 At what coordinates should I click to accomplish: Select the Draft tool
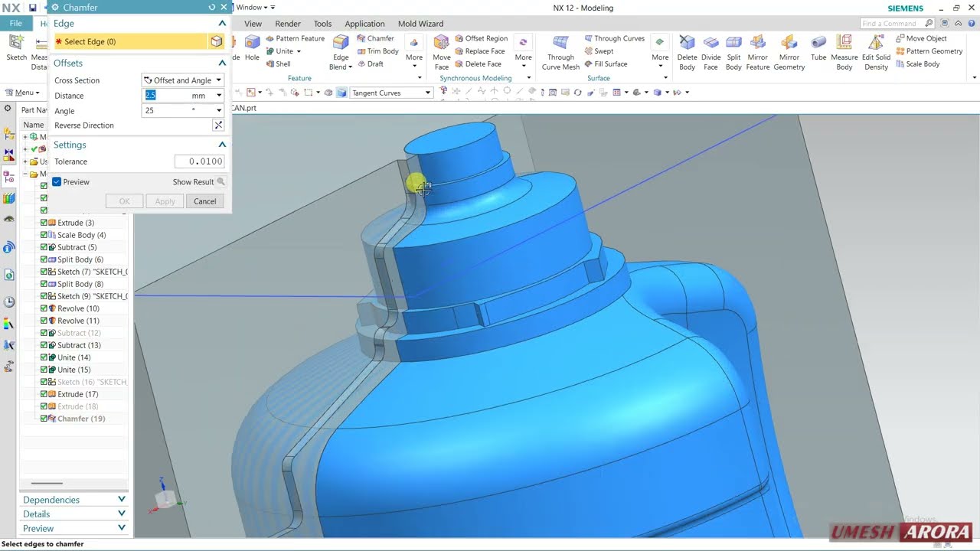(x=370, y=64)
